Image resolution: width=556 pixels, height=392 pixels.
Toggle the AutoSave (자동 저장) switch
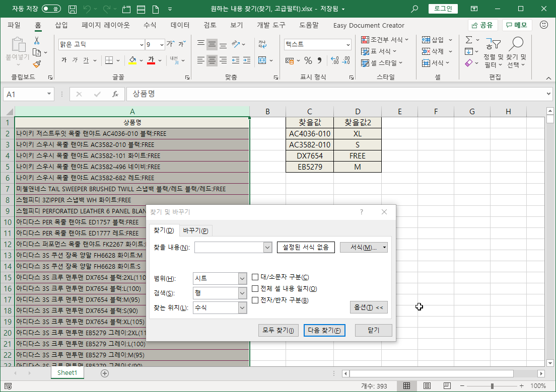[51, 9]
